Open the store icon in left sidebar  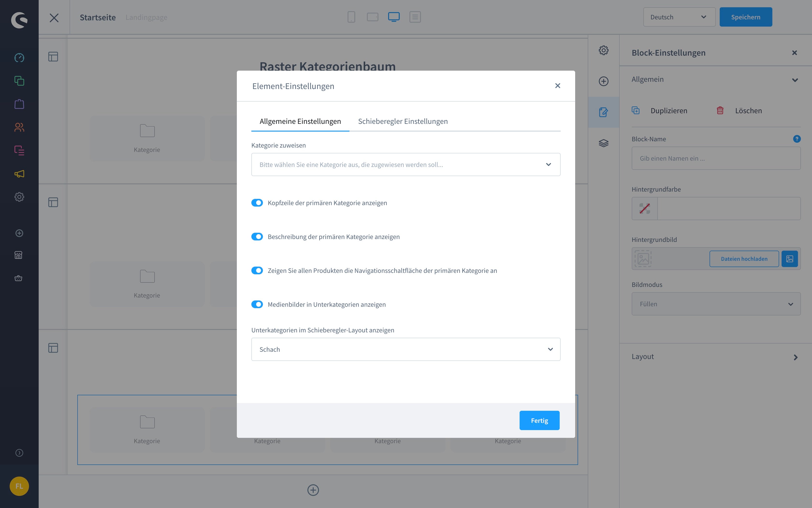click(18, 255)
